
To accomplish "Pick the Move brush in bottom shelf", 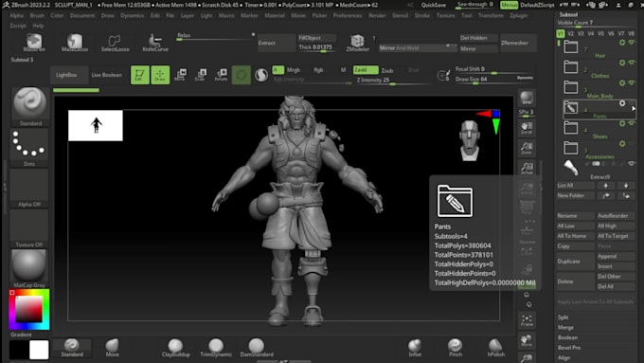I will pos(112,348).
